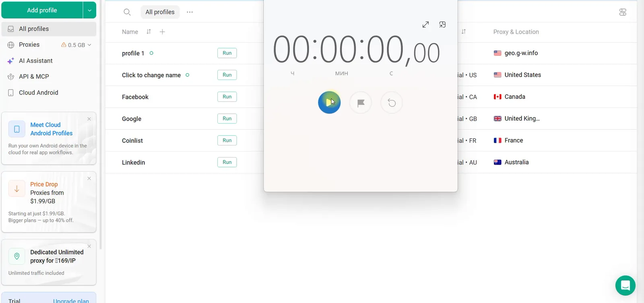
Task: Open table column settings icon
Action: click(623, 12)
